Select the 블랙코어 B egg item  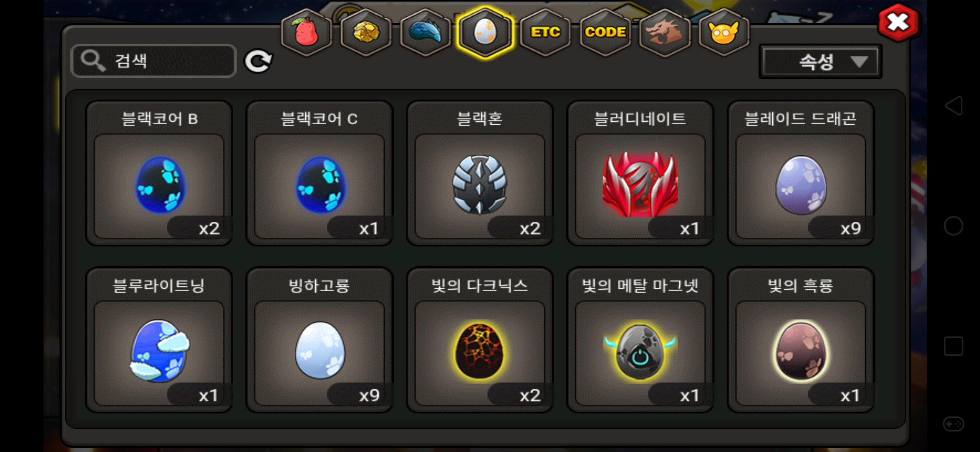tap(159, 173)
